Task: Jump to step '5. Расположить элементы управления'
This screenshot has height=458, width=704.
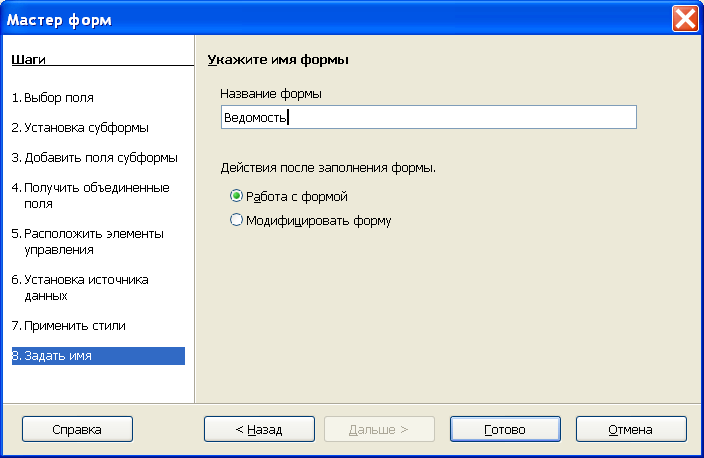Action: point(88,242)
